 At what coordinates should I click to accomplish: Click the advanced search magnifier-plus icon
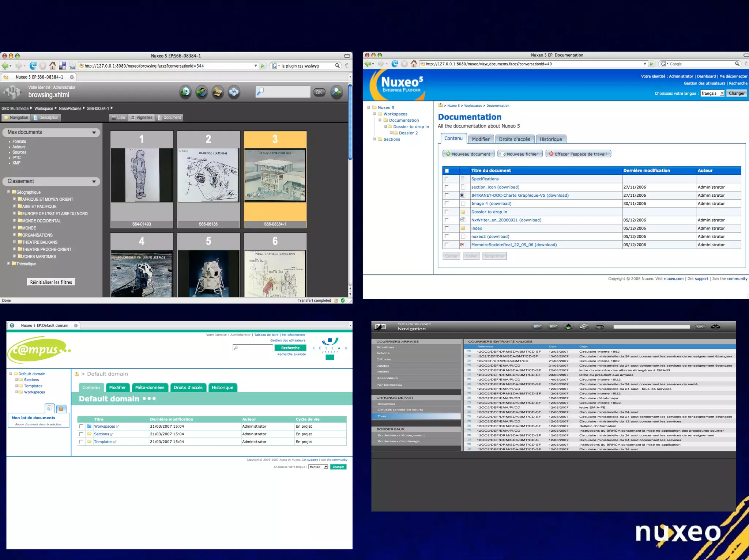tap(336, 92)
